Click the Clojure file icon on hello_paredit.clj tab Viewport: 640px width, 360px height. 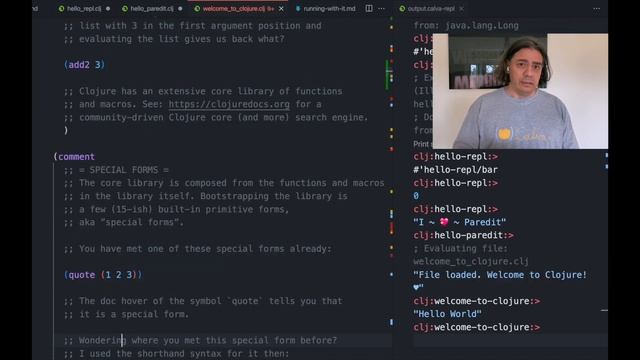coord(125,9)
